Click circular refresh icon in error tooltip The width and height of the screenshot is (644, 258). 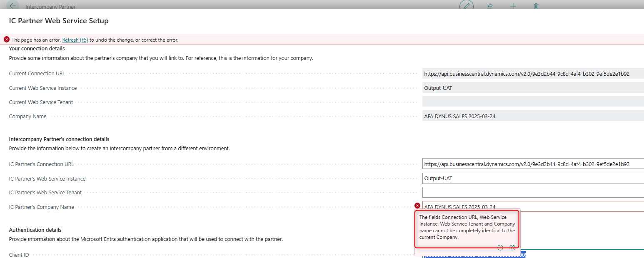[500, 248]
